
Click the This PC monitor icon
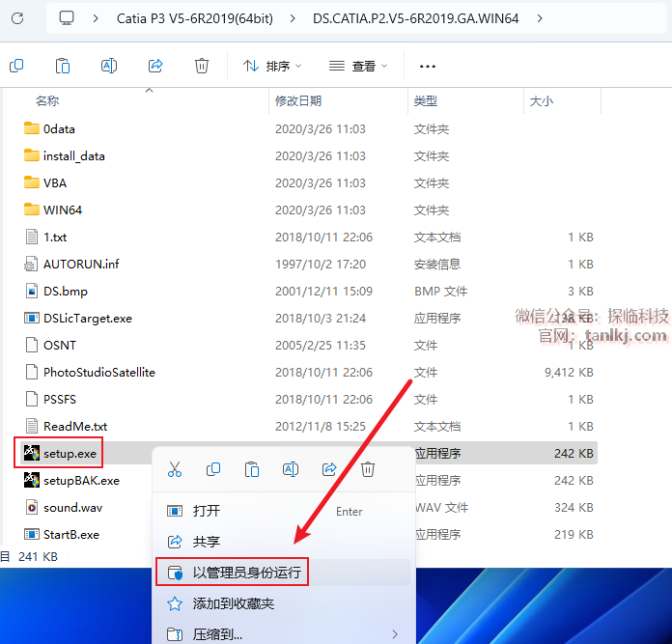pyautogui.click(x=67, y=18)
